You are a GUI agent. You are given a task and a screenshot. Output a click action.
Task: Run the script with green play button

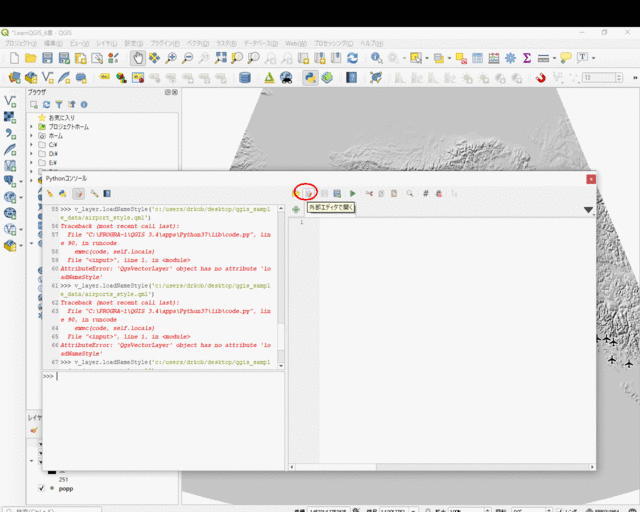352,193
